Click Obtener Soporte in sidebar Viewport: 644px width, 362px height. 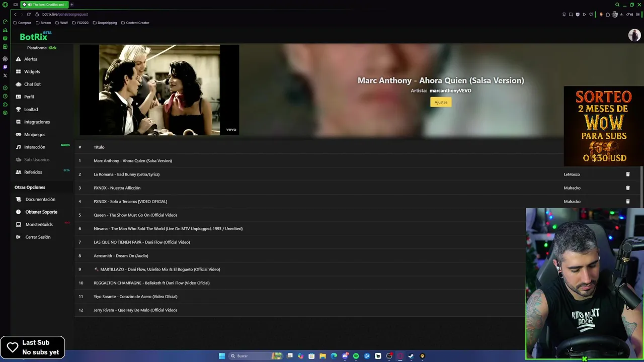pos(41,212)
